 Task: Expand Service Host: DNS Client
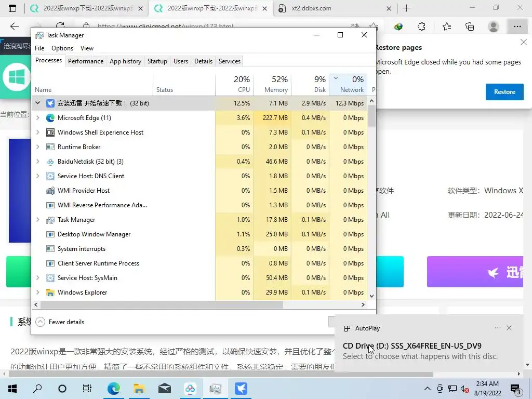[37, 176]
